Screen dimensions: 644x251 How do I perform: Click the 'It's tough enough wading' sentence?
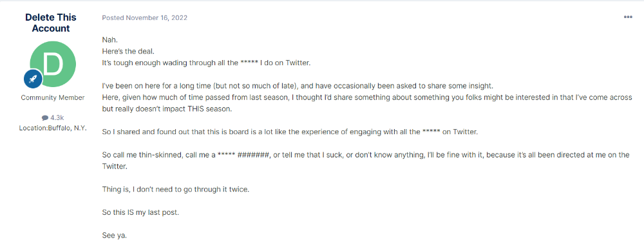tap(208, 63)
